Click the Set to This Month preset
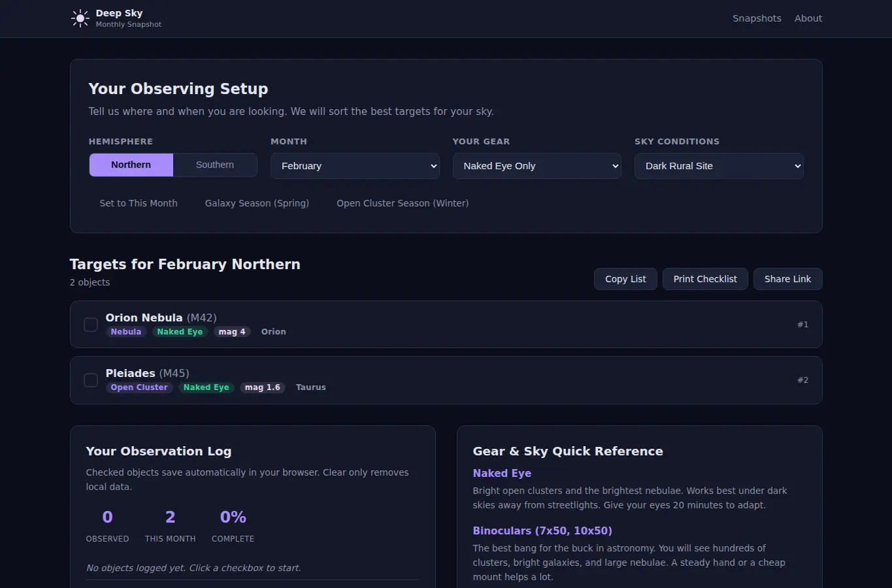 click(139, 203)
